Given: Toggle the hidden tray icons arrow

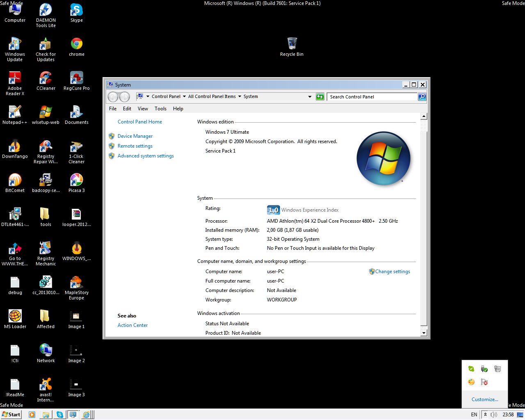Looking at the screenshot, I should 485,415.
